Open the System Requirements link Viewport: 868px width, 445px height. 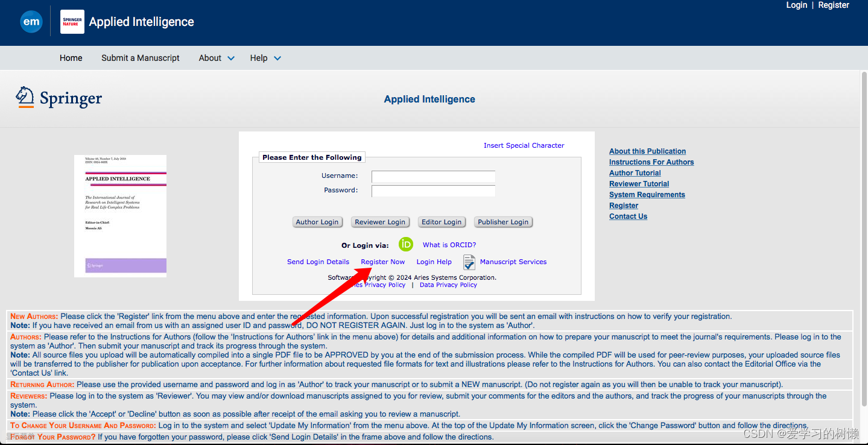tap(647, 195)
